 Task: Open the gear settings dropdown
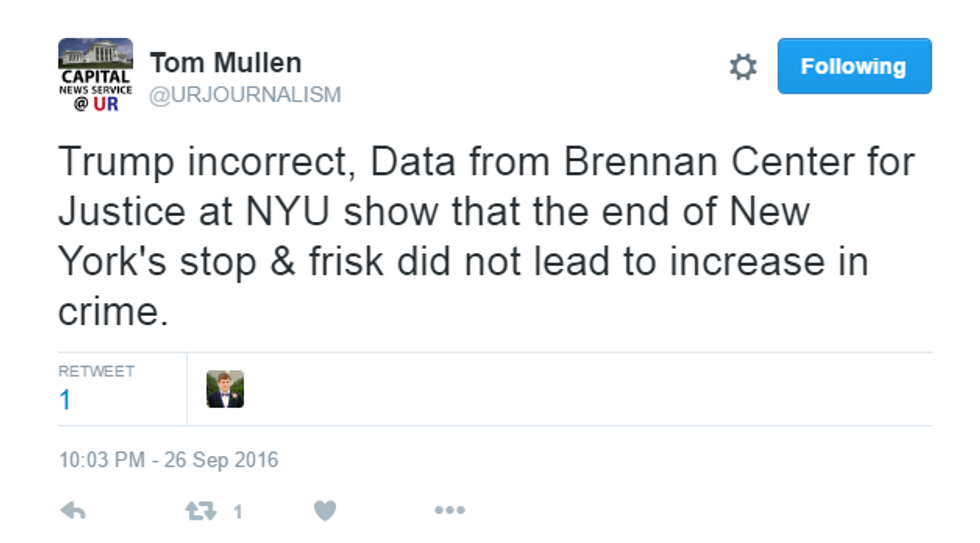click(743, 67)
